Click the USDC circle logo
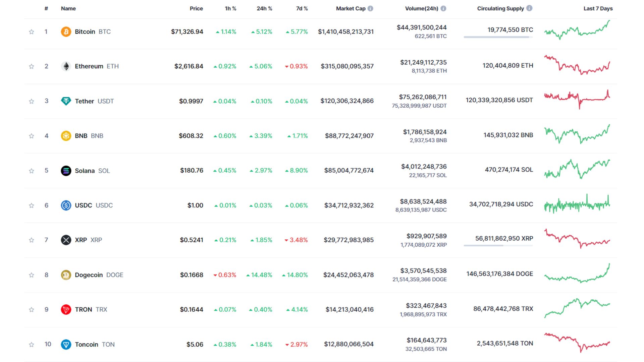 (x=66, y=205)
